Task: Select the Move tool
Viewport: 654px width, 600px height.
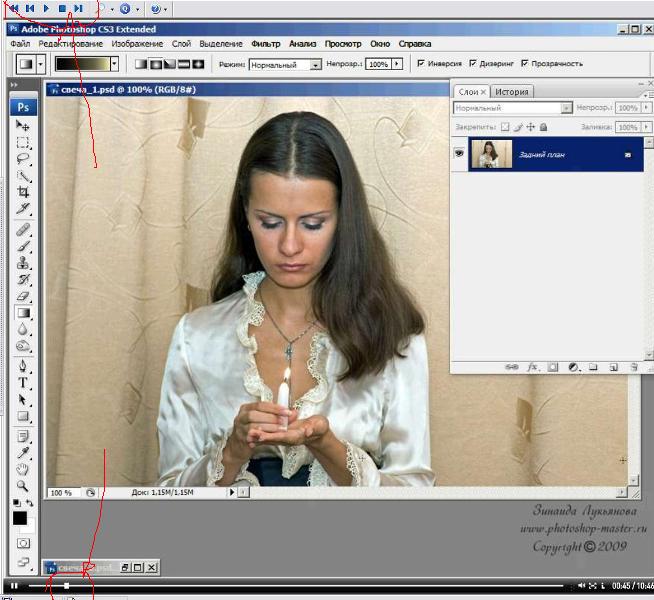Action: tap(23, 126)
